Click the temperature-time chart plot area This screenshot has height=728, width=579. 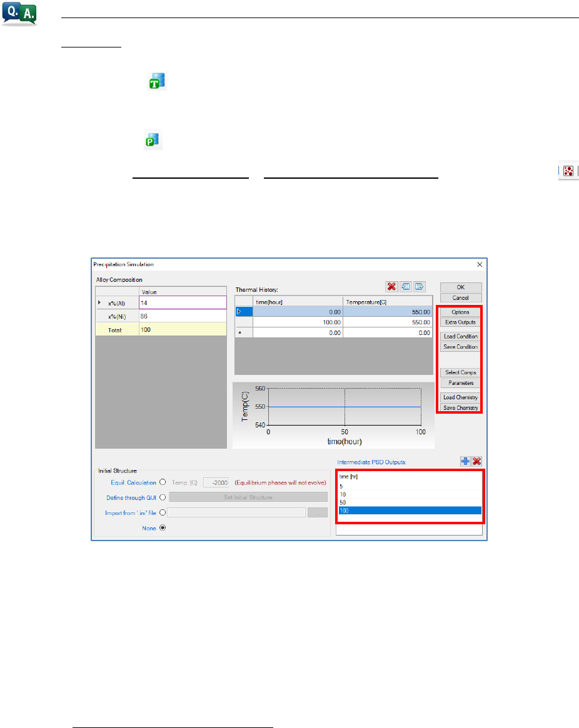click(x=345, y=407)
